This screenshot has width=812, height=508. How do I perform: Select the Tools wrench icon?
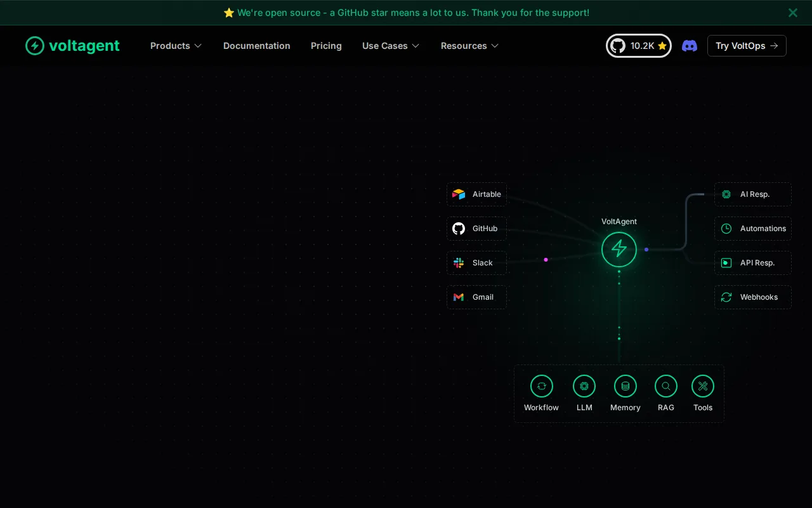click(x=703, y=386)
